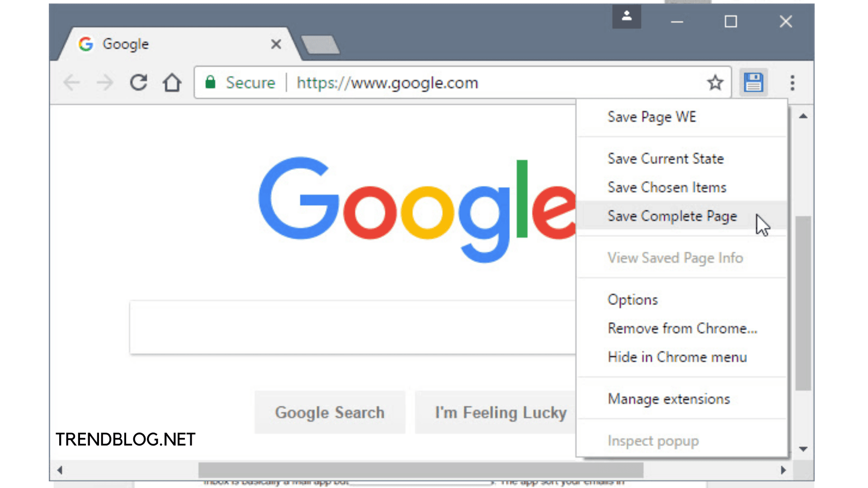Click the Chrome menu three-dot icon
Viewport: 868px width, 488px height.
point(793,83)
